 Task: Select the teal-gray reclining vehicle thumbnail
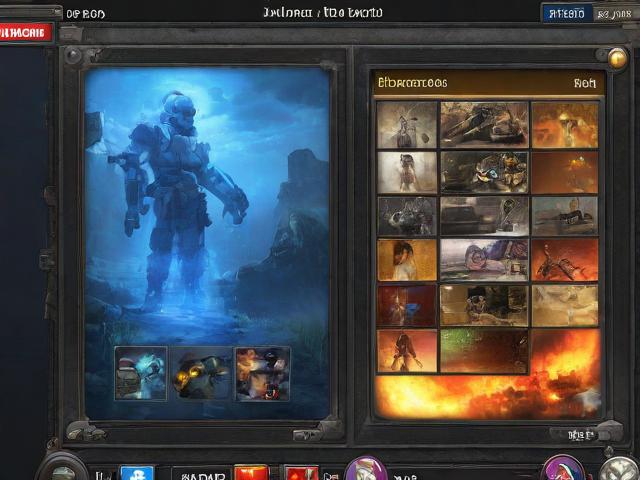click(565, 216)
